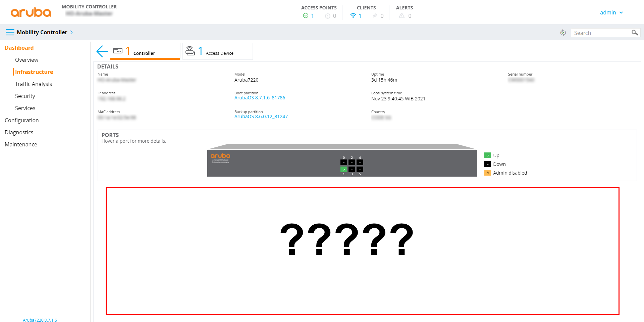Click the orange Admin disabled legend swatch

click(488, 173)
